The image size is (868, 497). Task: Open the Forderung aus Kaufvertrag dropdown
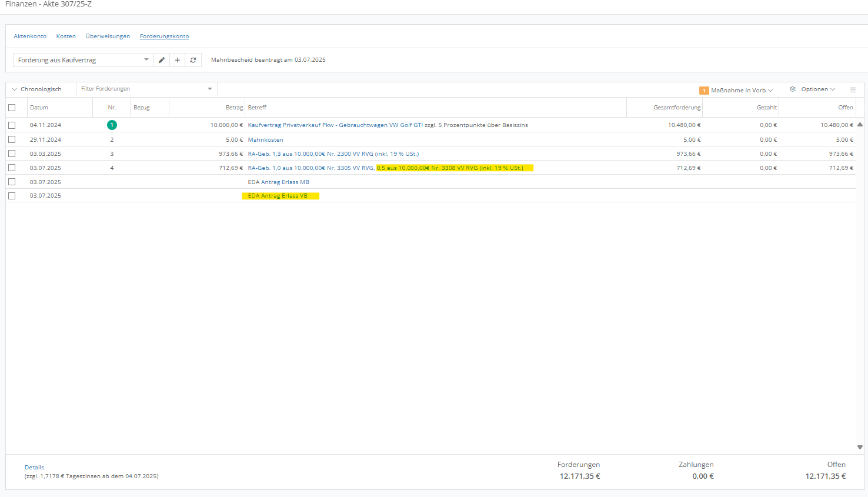click(x=146, y=60)
